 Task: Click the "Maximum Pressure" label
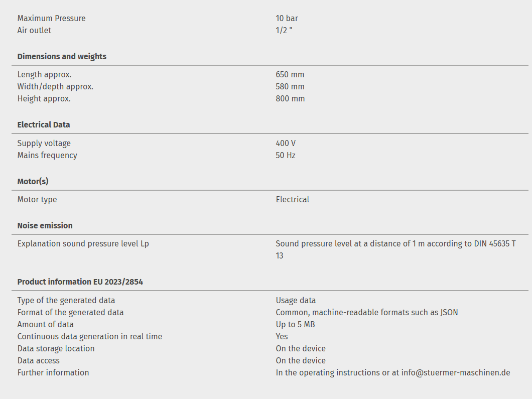tap(51, 18)
